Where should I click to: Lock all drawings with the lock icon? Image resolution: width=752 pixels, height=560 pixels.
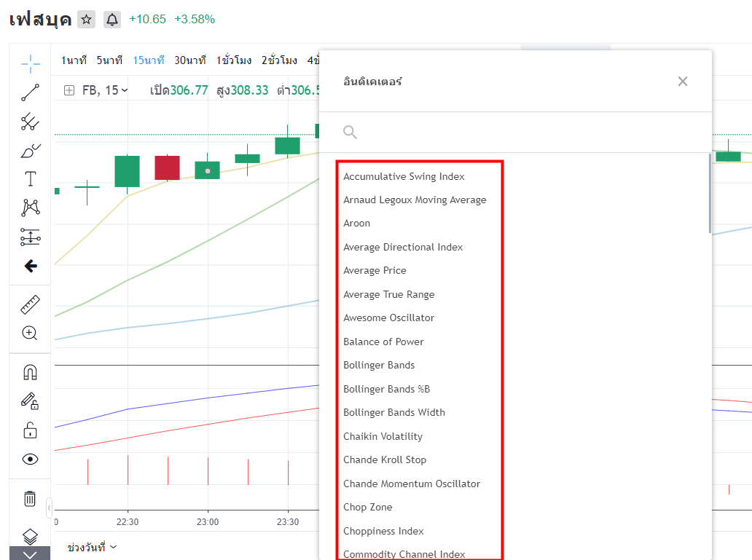click(x=29, y=430)
